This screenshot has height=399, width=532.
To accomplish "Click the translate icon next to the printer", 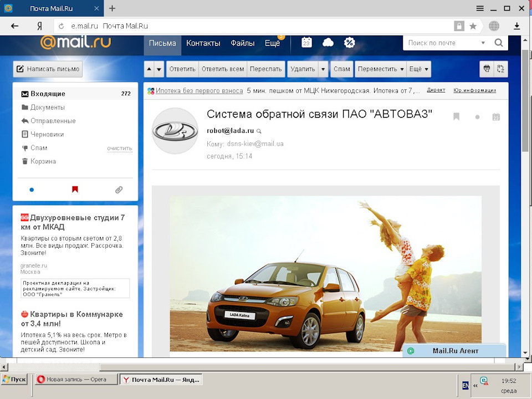I will pos(500,69).
